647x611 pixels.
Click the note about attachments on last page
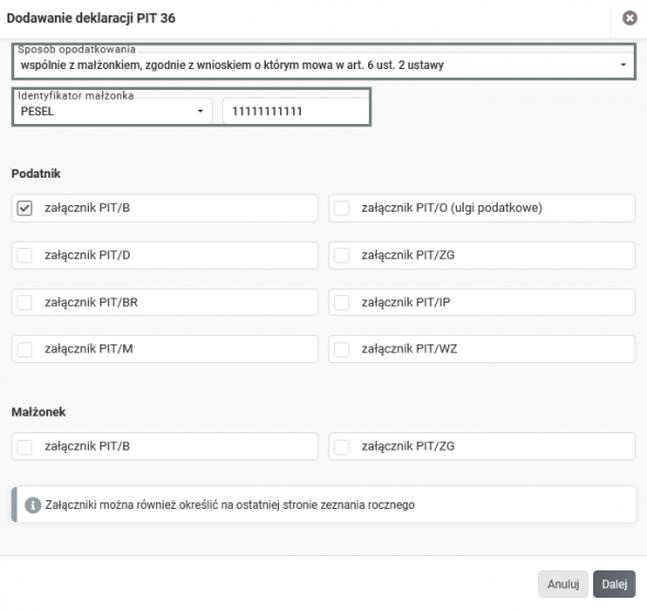click(x=230, y=505)
